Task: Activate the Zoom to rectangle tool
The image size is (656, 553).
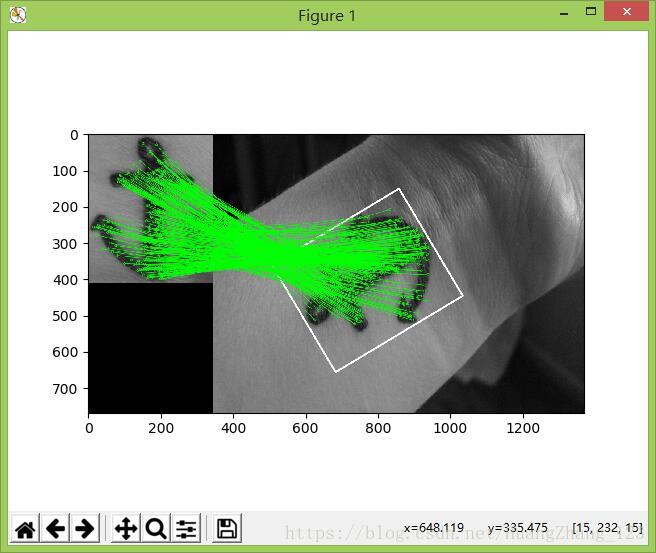Action: (156, 528)
